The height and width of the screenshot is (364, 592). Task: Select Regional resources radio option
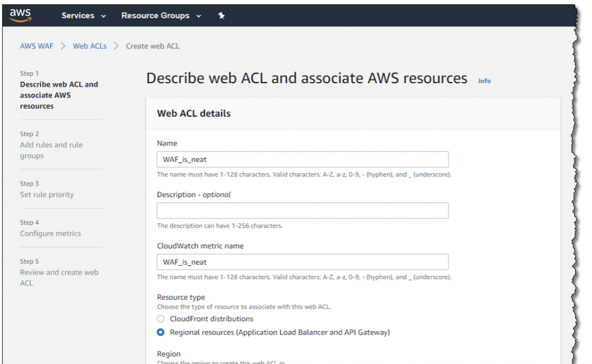pyautogui.click(x=161, y=332)
